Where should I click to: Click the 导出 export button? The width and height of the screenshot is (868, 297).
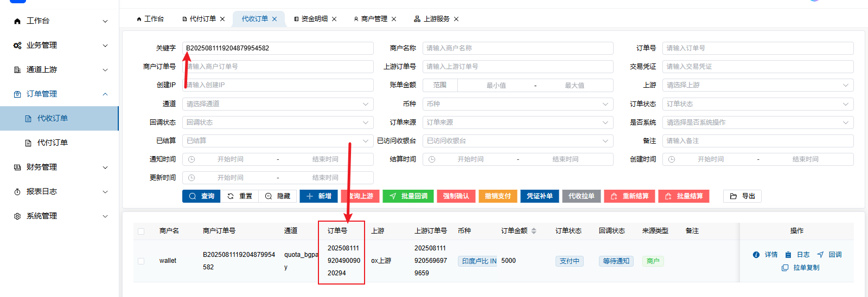(742, 196)
